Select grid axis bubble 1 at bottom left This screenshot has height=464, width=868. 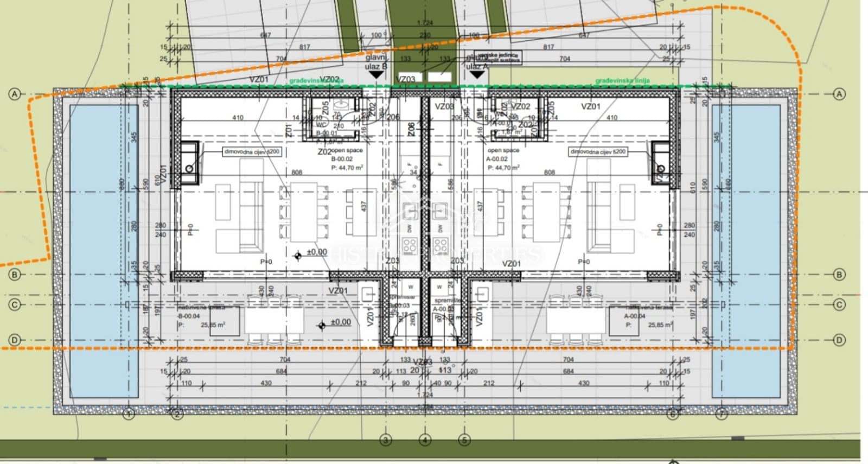click(x=129, y=415)
